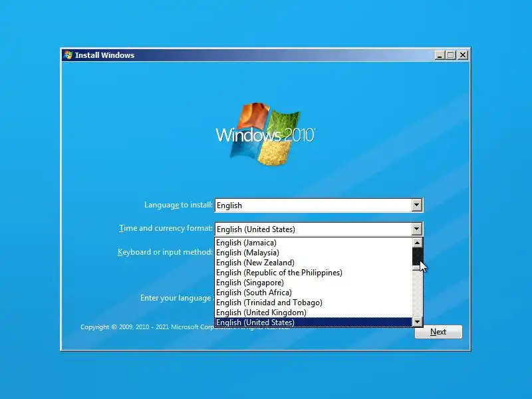This screenshot has width=532, height=399.
Task: Select English (Trinidad and Tobago) entry
Action: [313, 303]
